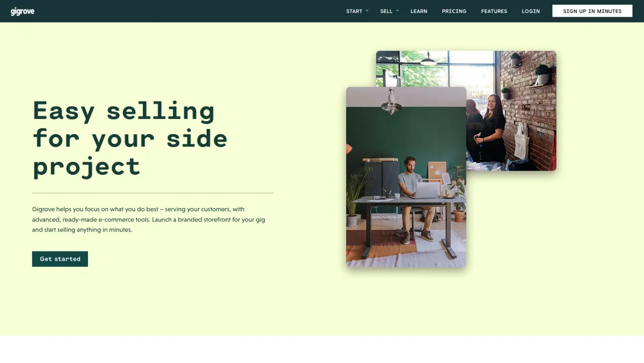
Task: Click the Get started button
Action: [60, 259]
